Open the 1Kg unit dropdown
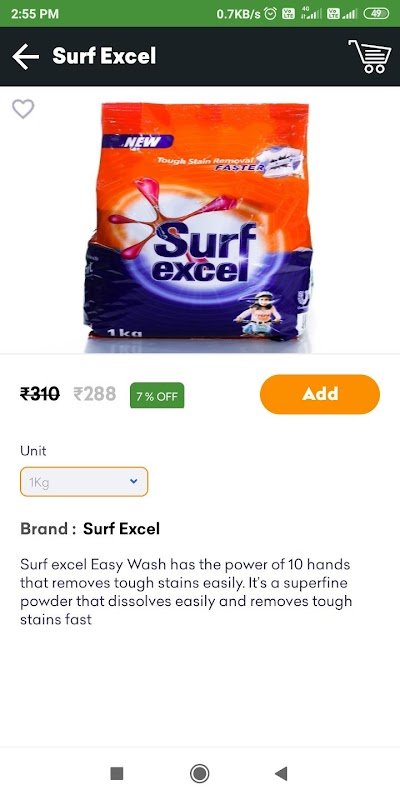The height and width of the screenshot is (800, 400). click(x=84, y=482)
